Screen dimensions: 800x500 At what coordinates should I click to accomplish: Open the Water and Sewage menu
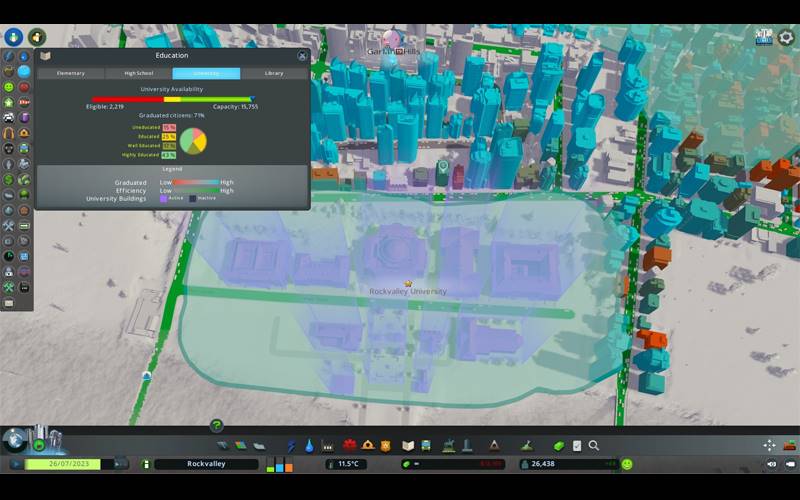click(309, 445)
